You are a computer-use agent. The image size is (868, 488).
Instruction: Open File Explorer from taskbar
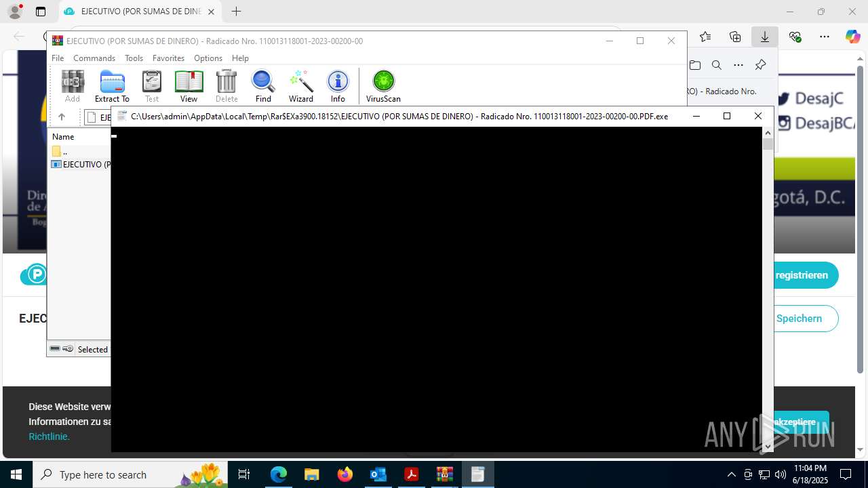tap(311, 474)
